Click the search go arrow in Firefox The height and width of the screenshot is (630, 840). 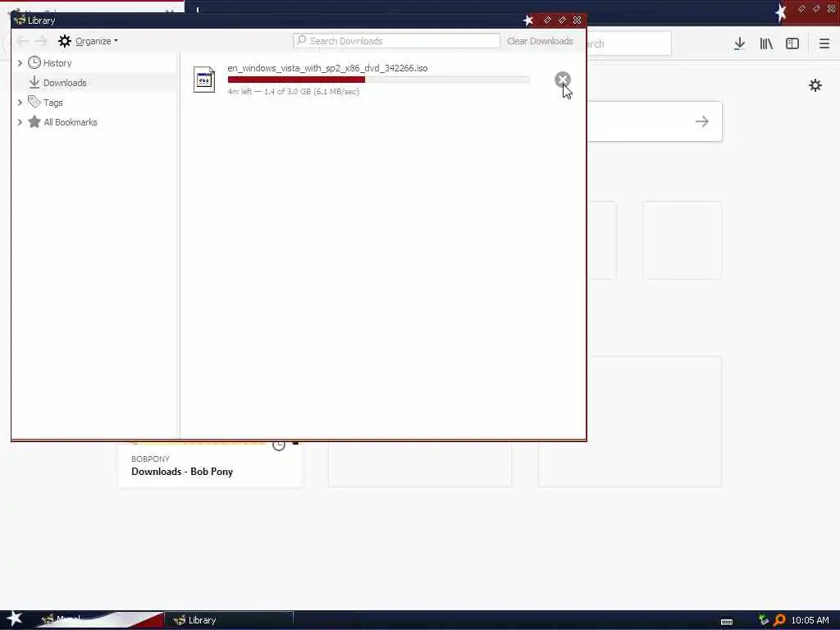click(x=702, y=121)
